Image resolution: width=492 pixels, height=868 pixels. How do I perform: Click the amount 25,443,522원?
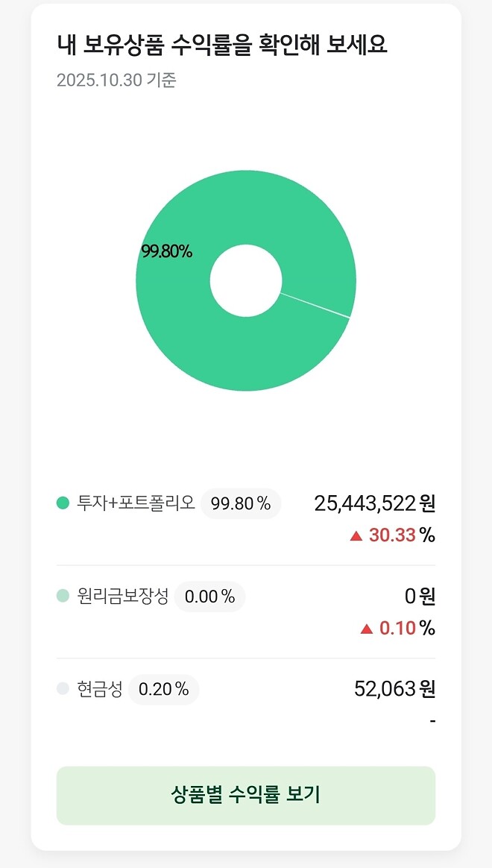coord(374,503)
